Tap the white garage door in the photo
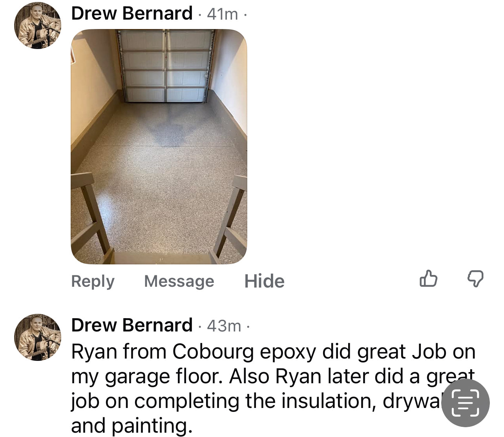Screen dimensions: 504x437 pyautogui.click(x=166, y=66)
